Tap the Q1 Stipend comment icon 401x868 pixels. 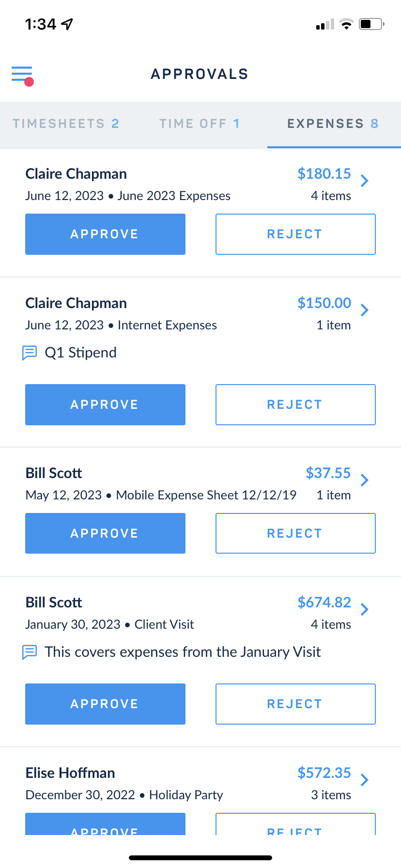coord(30,353)
